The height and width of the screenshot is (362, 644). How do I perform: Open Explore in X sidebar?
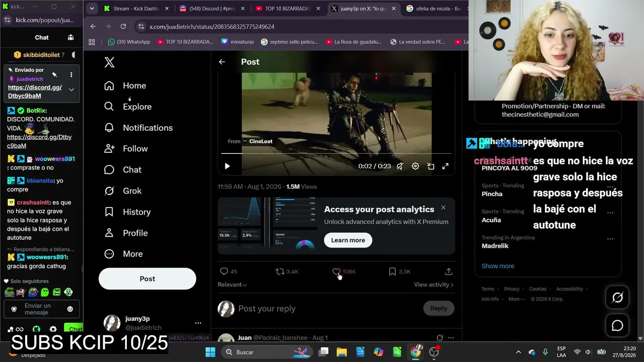(128, 107)
